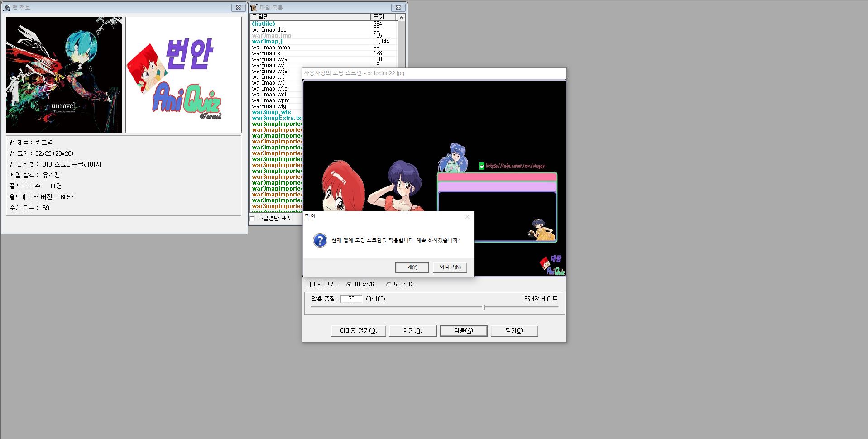Select the (listfile) row
The width and height of the screenshot is (868, 439).
pos(324,24)
